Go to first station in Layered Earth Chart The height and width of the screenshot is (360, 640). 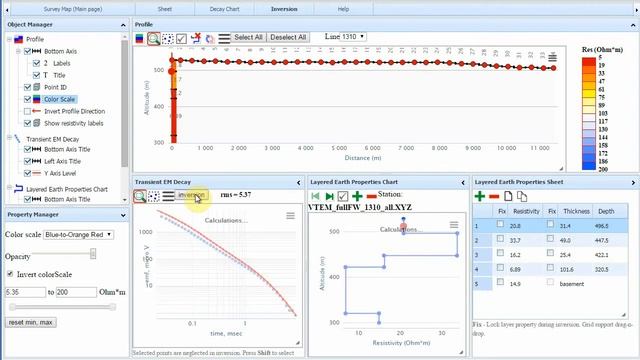pos(315,196)
